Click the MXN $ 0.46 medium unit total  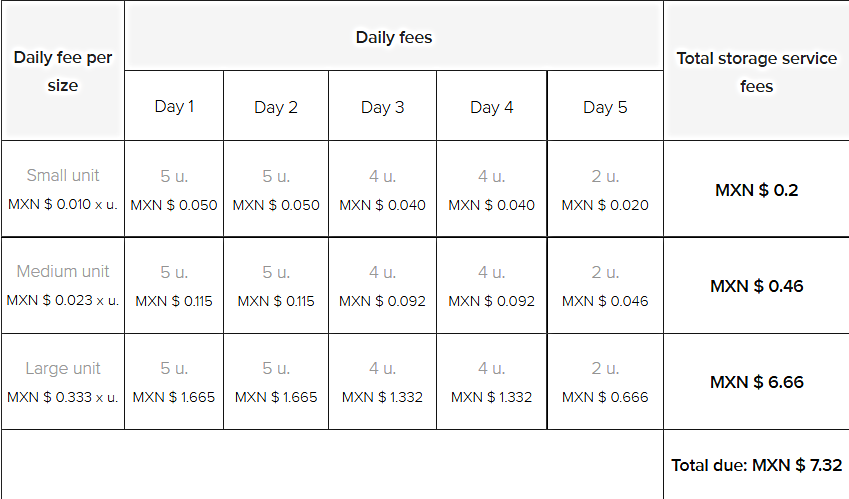point(756,286)
